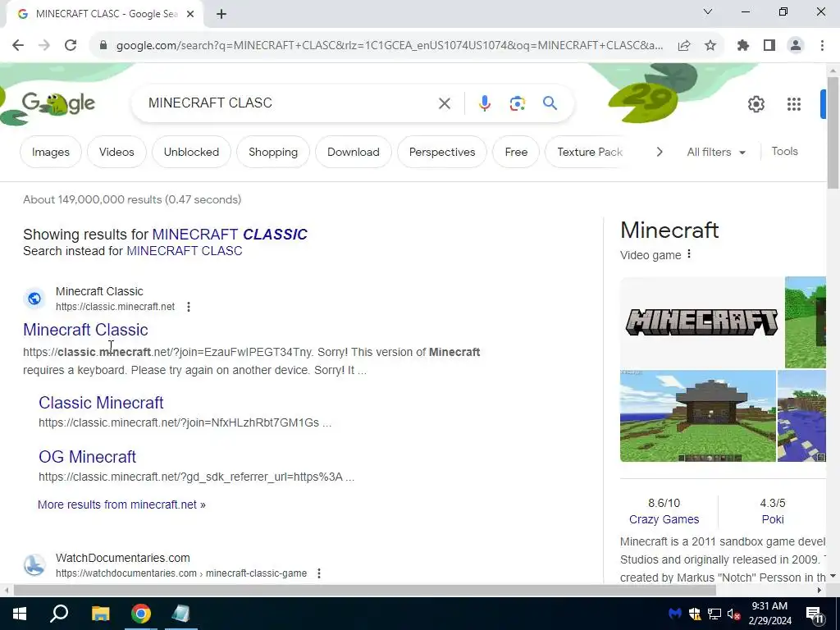Click the Minecraft logo thumbnail
840x630 pixels.
tap(702, 322)
